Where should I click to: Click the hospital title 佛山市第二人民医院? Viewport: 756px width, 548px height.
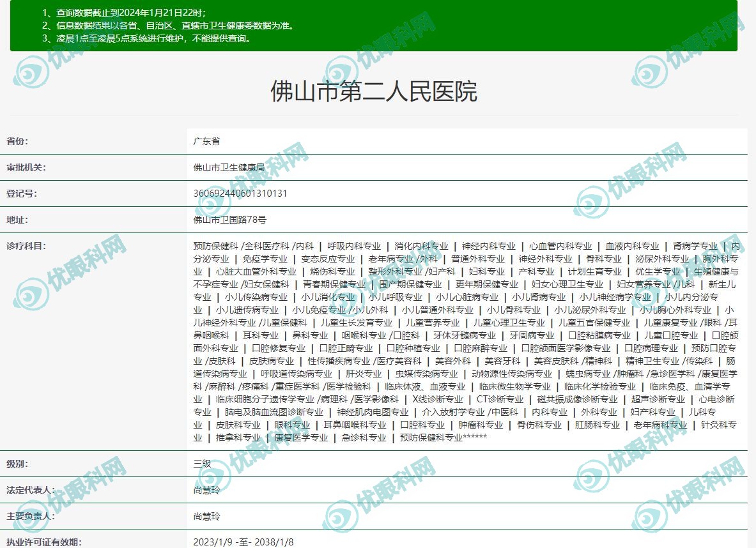(374, 91)
